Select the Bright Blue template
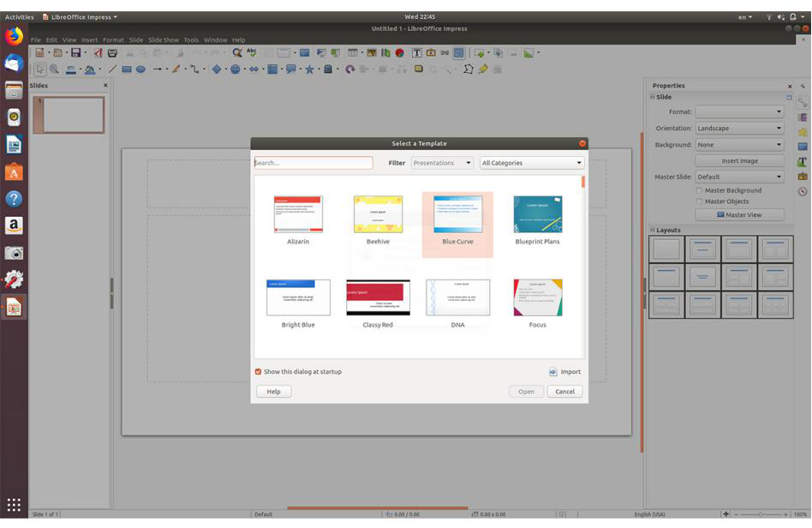 298,297
